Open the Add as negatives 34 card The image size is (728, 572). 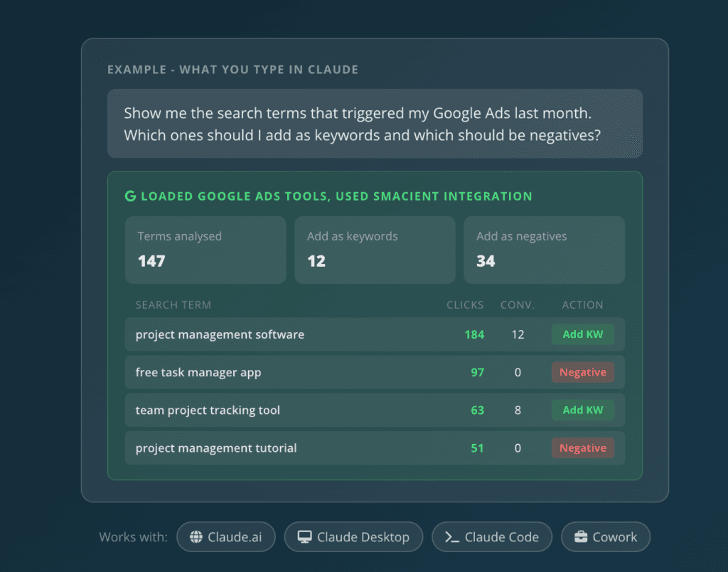point(544,250)
